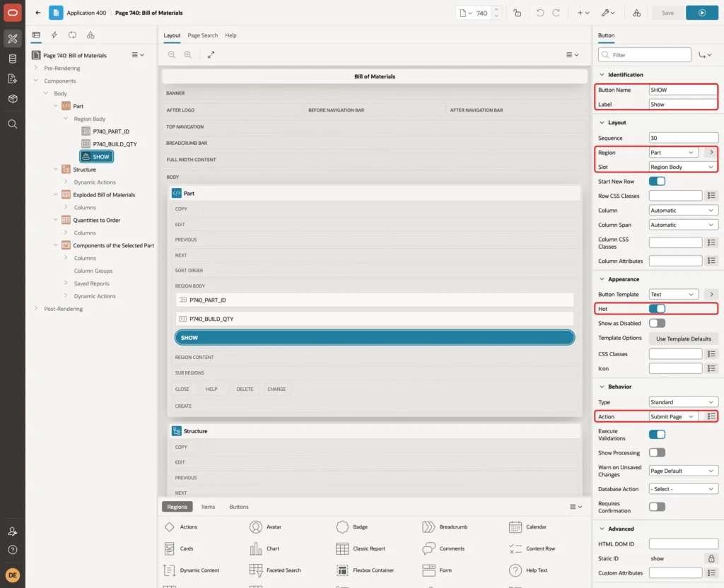Image resolution: width=724 pixels, height=588 pixels.
Task: Switch to the Processing tab icon in left pane
Action: click(73, 35)
